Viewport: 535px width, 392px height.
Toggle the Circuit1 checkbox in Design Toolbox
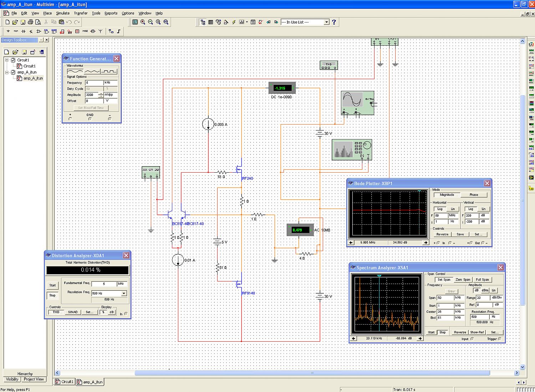tap(13, 60)
